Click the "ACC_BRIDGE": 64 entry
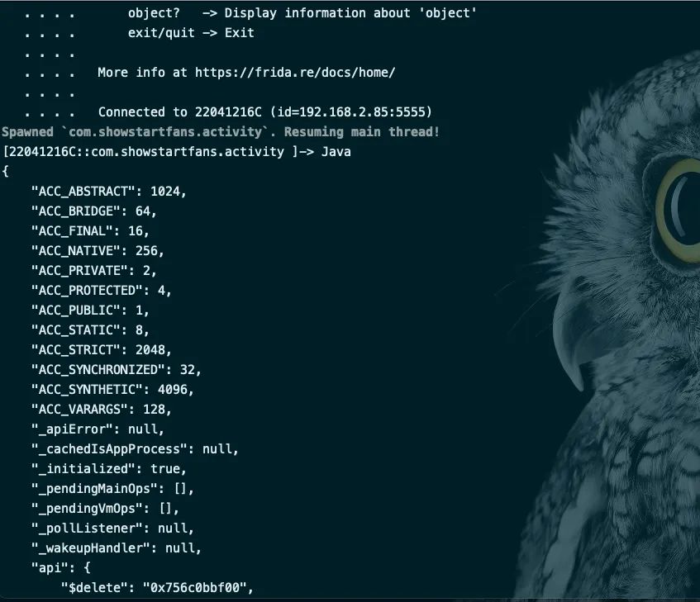The height and width of the screenshot is (602, 700). (93, 211)
